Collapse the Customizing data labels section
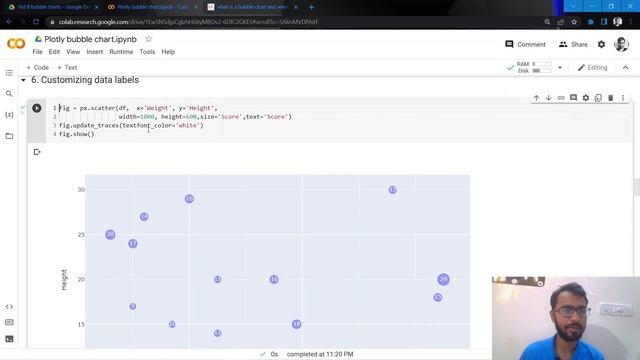The height and width of the screenshot is (360, 640). 23,80
